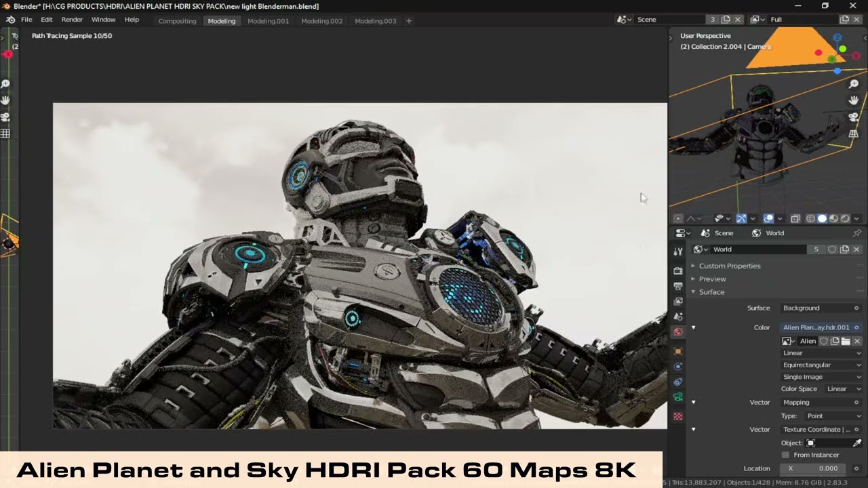This screenshot has width=868, height=488.
Task: Open the Texture properties tab
Action: point(677,416)
